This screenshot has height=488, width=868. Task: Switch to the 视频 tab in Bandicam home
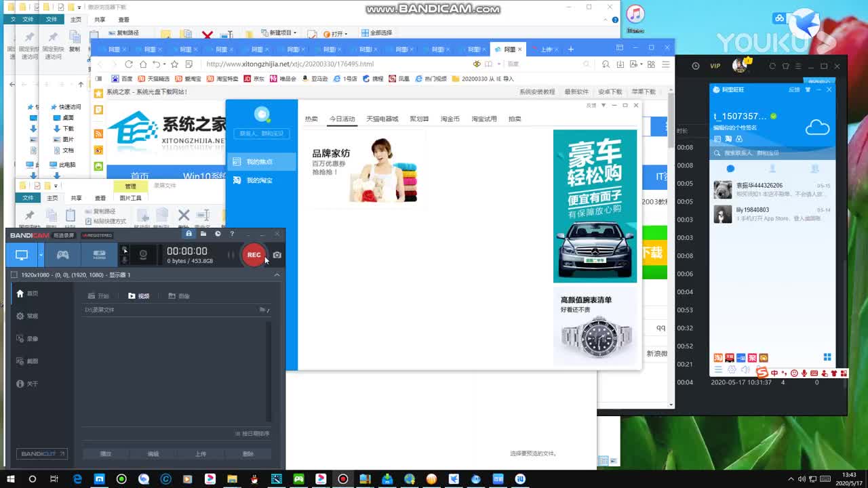click(139, 296)
